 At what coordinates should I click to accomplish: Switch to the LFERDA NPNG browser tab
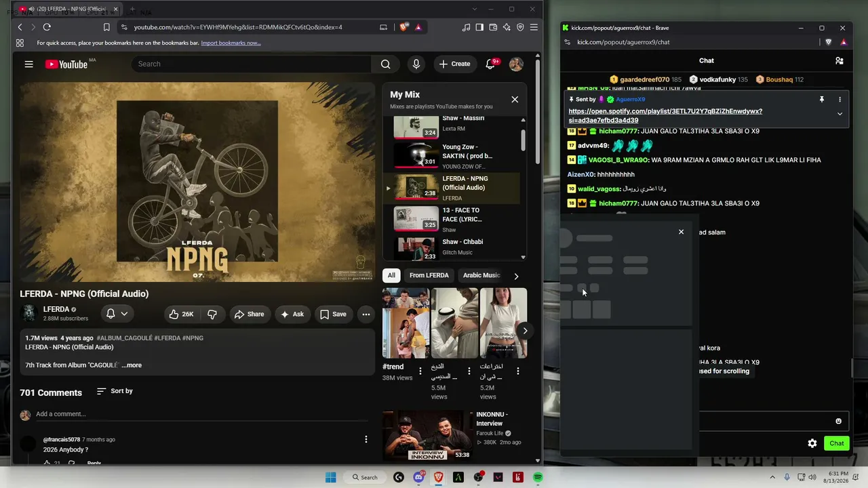(68, 9)
